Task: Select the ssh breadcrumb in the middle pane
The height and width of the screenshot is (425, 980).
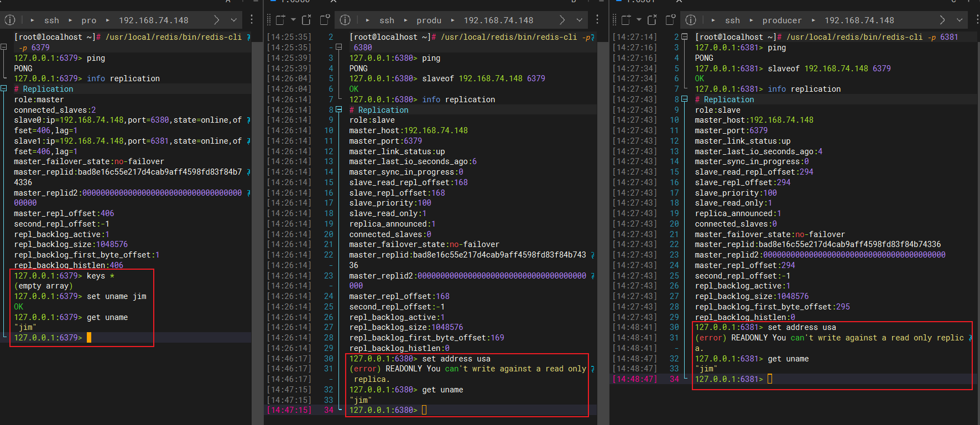Action: pos(387,20)
